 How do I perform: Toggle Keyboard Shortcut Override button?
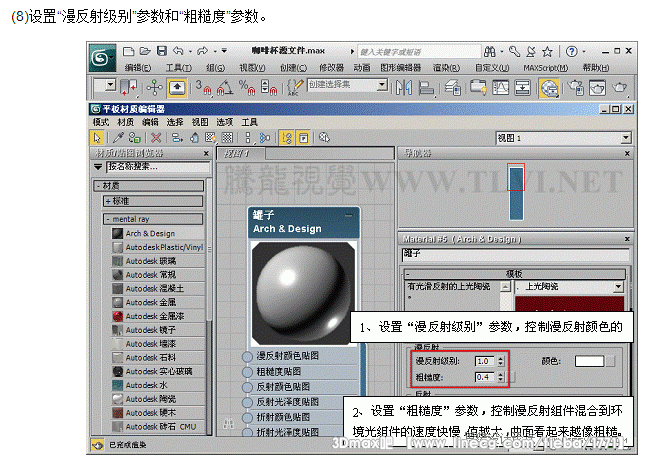pyautogui.click(x=177, y=87)
